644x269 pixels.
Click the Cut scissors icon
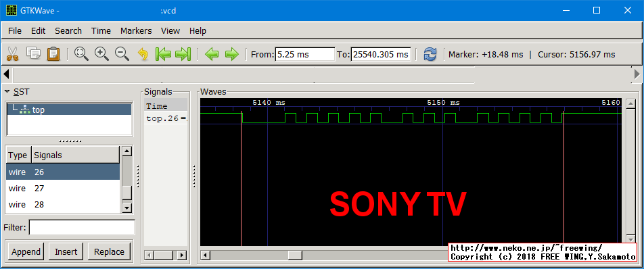tap(13, 53)
